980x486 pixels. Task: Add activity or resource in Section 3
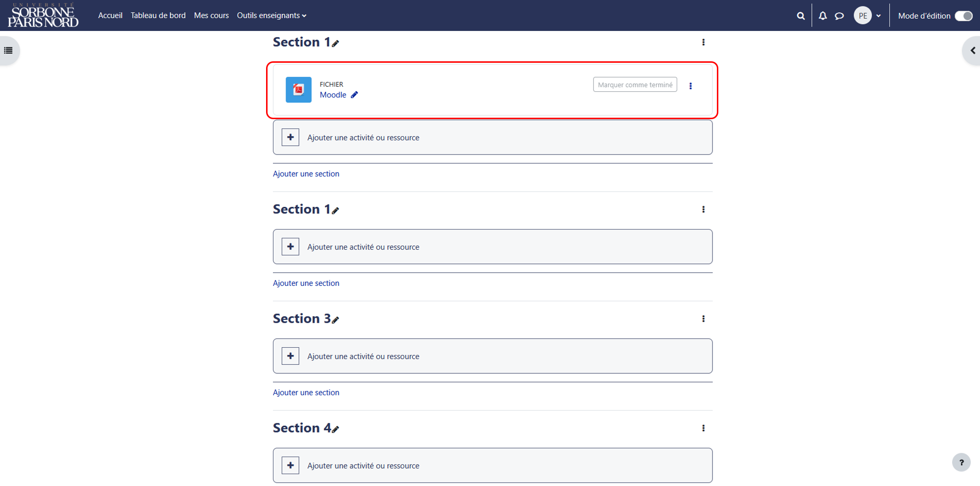pos(492,356)
